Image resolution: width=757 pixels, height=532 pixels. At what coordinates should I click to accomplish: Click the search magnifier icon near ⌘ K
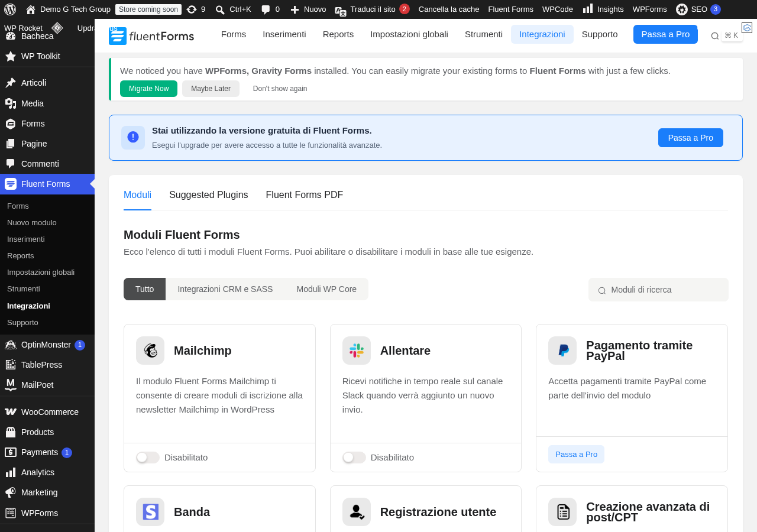click(x=714, y=36)
